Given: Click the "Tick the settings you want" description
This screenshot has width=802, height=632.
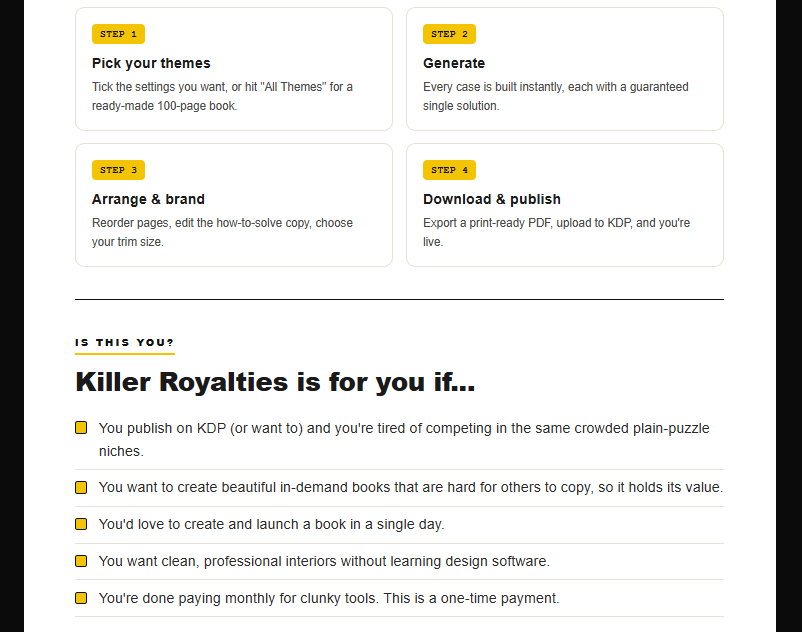Looking at the screenshot, I should tap(222, 96).
